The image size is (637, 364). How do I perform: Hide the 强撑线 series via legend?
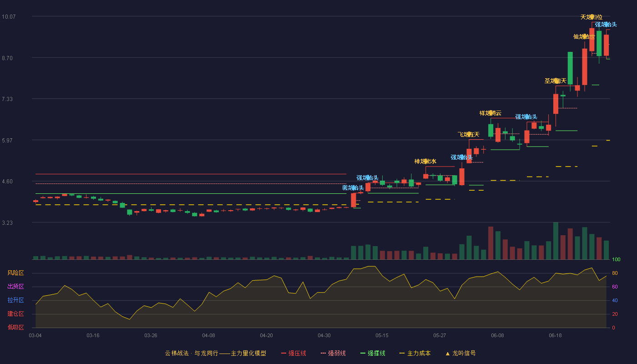(x=373, y=353)
